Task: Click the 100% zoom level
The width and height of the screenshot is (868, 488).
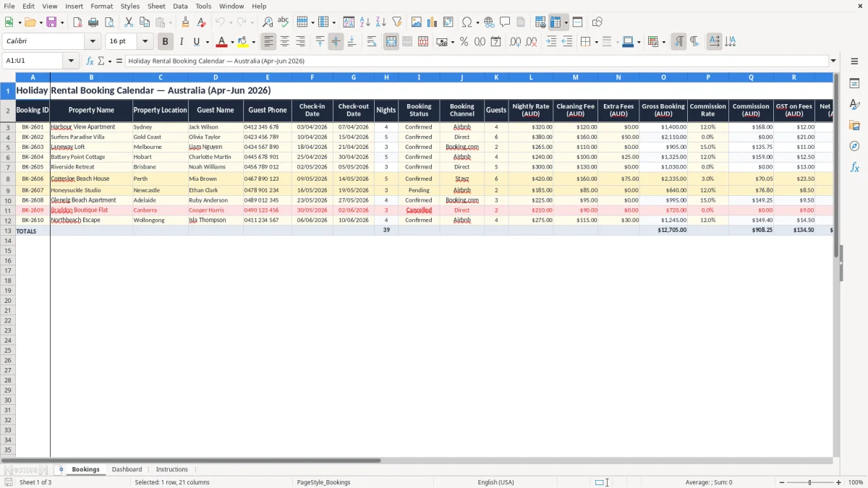Action: (855, 482)
